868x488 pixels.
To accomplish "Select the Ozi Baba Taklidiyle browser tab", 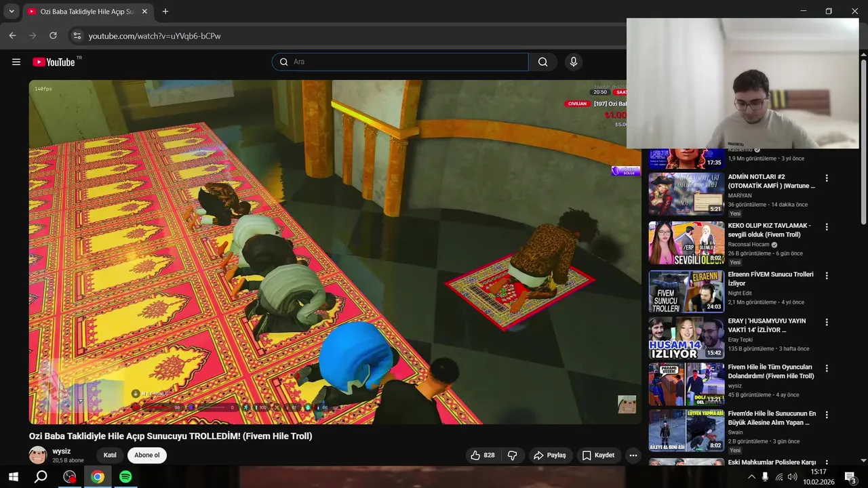I will click(87, 12).
